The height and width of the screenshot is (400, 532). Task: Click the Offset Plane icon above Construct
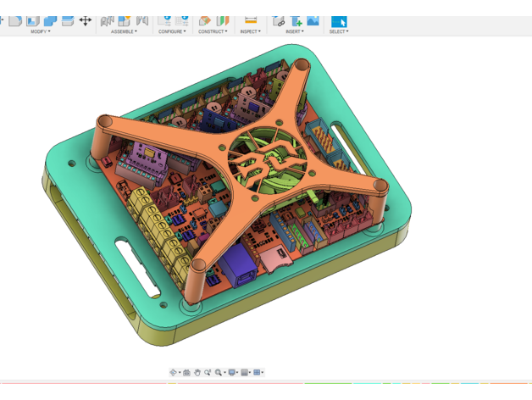coord(205,20)
